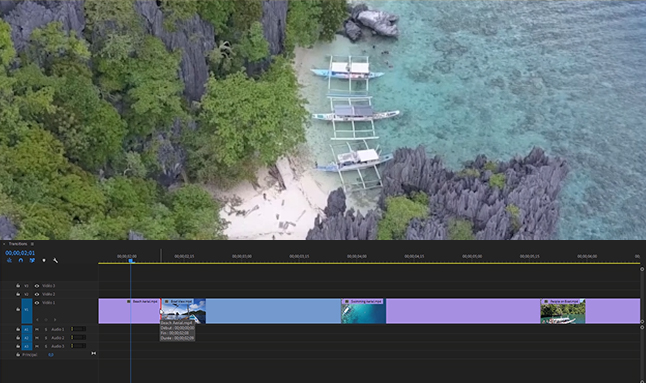Click ruler at 00;00;05;00 timecode
The image size is (646, 383).
click(x=472, y=256)
